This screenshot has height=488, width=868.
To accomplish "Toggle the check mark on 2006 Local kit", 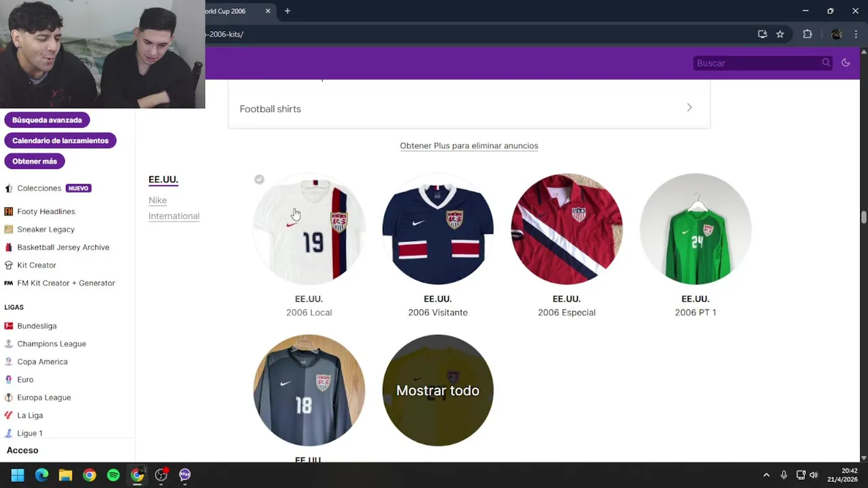I will click(x=259, y=180).
